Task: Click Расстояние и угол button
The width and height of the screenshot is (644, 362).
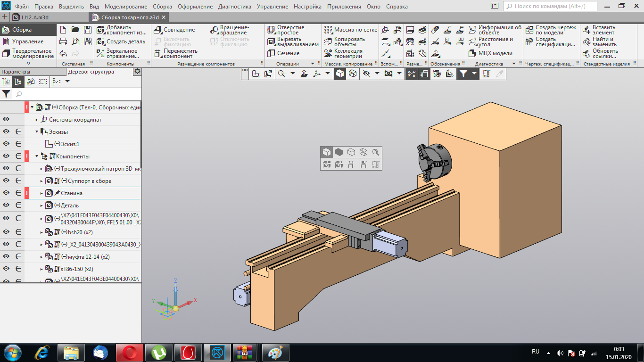Action: (472, 41)
